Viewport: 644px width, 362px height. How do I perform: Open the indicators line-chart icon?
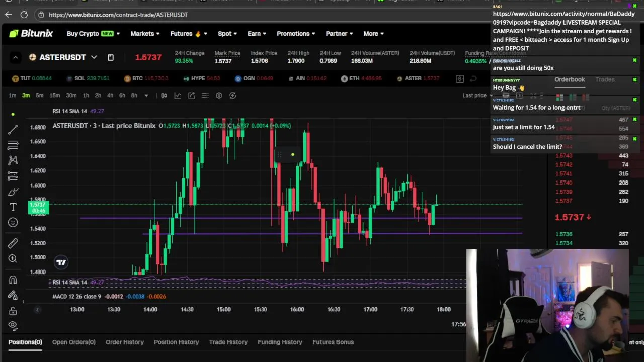(178, 95)
